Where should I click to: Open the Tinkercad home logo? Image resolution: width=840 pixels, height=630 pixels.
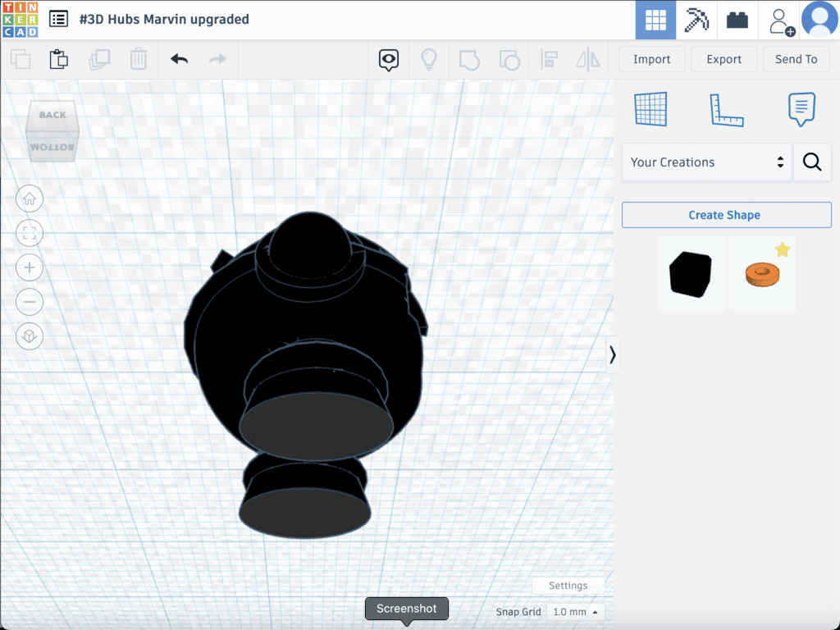[x=20, y=20]
